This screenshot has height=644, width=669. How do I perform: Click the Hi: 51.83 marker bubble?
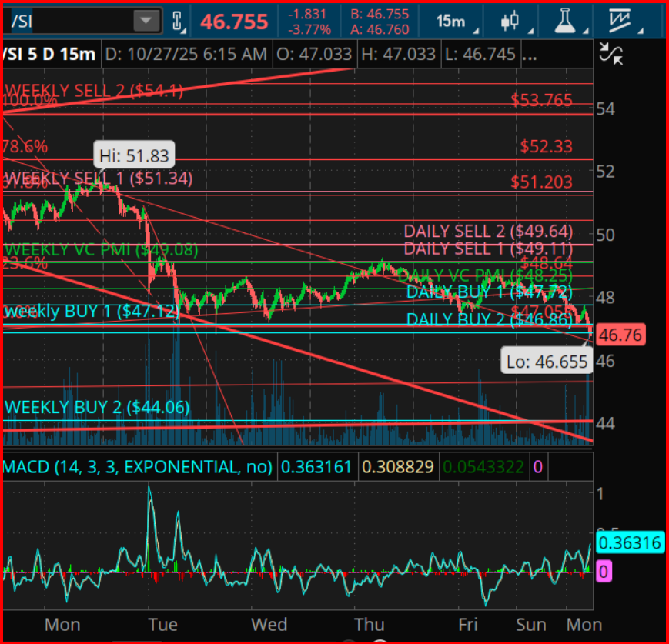point(134,155)
